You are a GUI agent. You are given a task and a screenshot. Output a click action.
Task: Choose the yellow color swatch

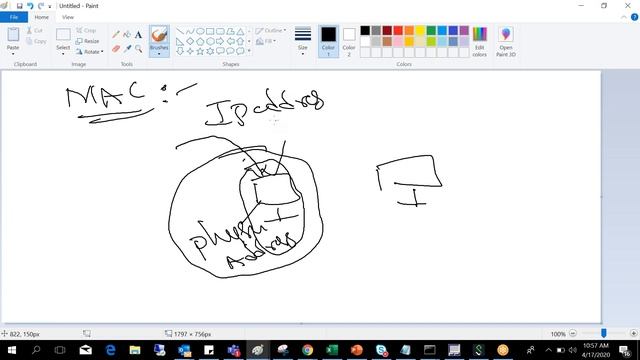tap(420, 31)
